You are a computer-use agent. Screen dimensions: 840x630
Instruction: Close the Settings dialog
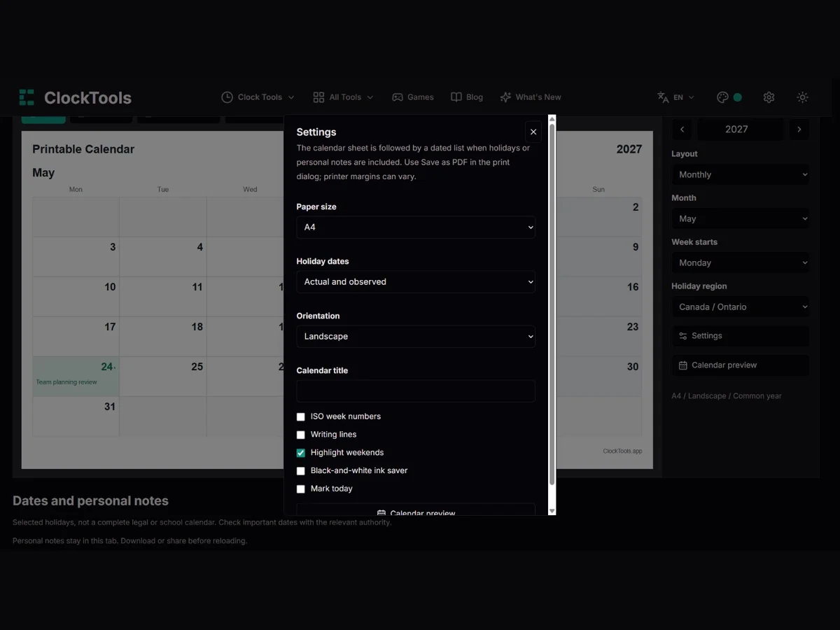click(533, 132)
